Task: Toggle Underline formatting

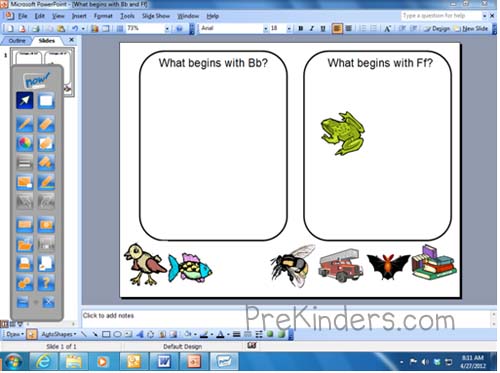Action: pos(323,29)
